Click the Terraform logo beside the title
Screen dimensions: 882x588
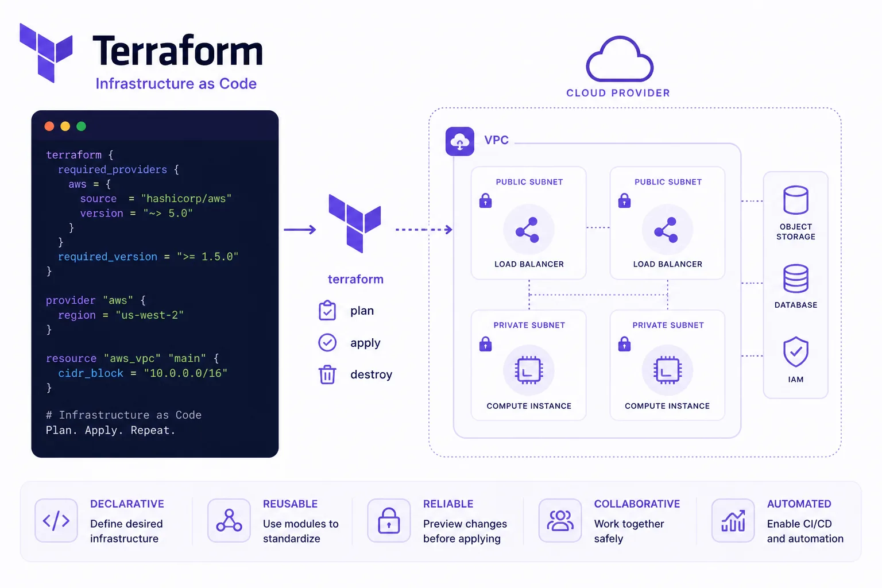[x=46, y=52]
